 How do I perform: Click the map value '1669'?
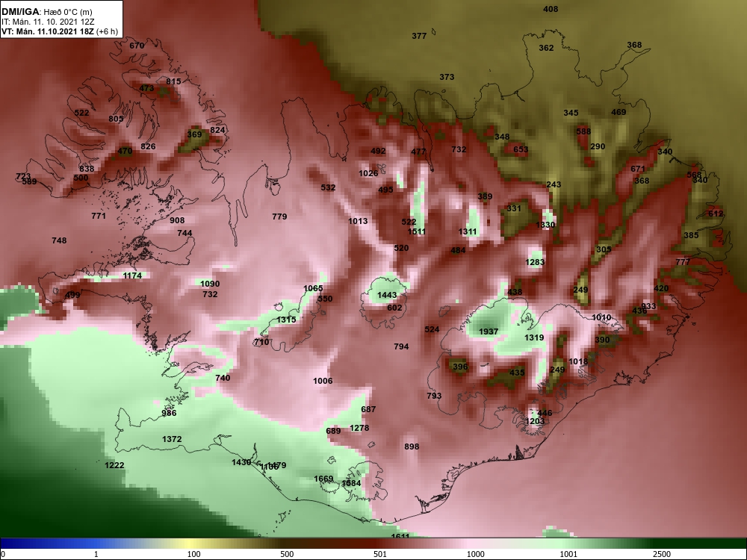323,479
